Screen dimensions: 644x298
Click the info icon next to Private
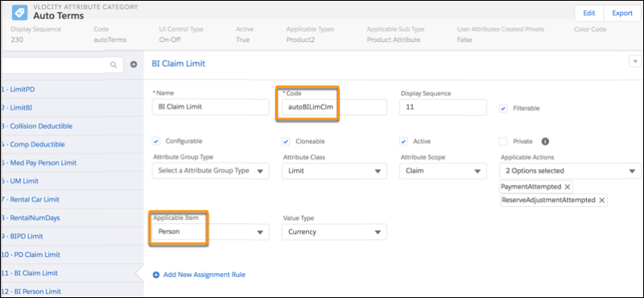click(545, 142)
